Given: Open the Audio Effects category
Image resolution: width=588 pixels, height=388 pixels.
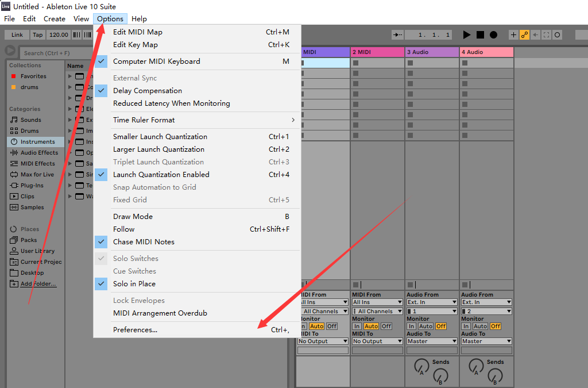Looking at the screenshot, I should point(36,152).
